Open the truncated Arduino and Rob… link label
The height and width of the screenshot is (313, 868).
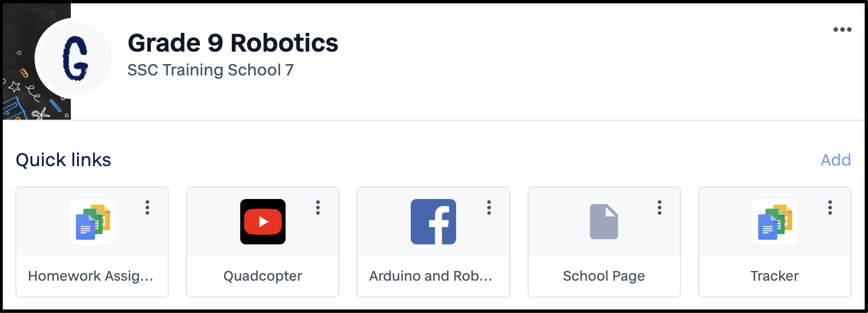point(431,276)
